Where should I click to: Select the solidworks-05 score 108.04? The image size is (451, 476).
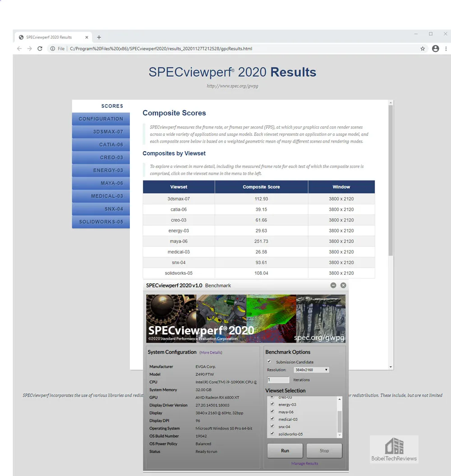[261, 273]
